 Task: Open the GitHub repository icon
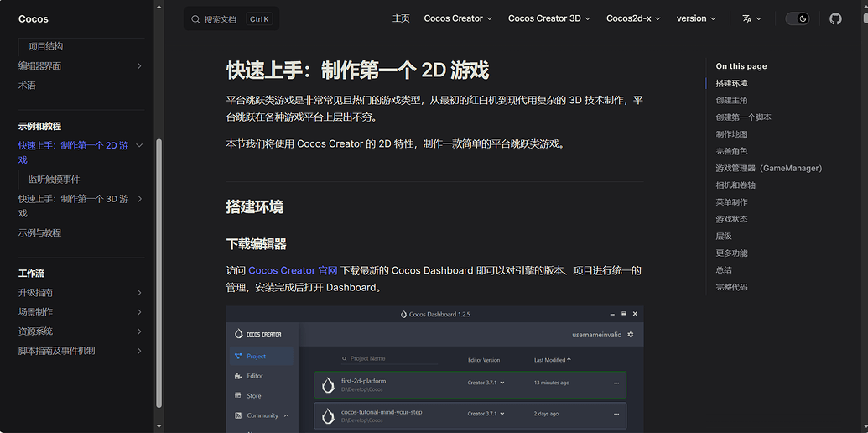click(835, 18)
